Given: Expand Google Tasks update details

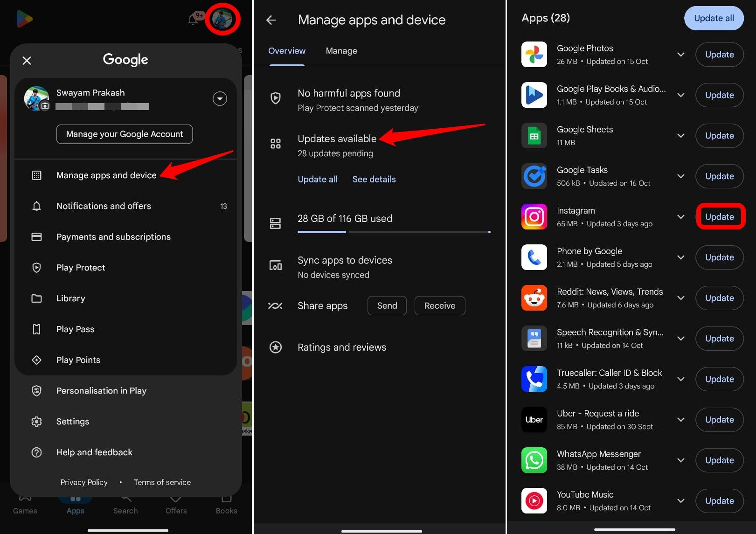Looking at the screenshot, I should coord(681,176).
